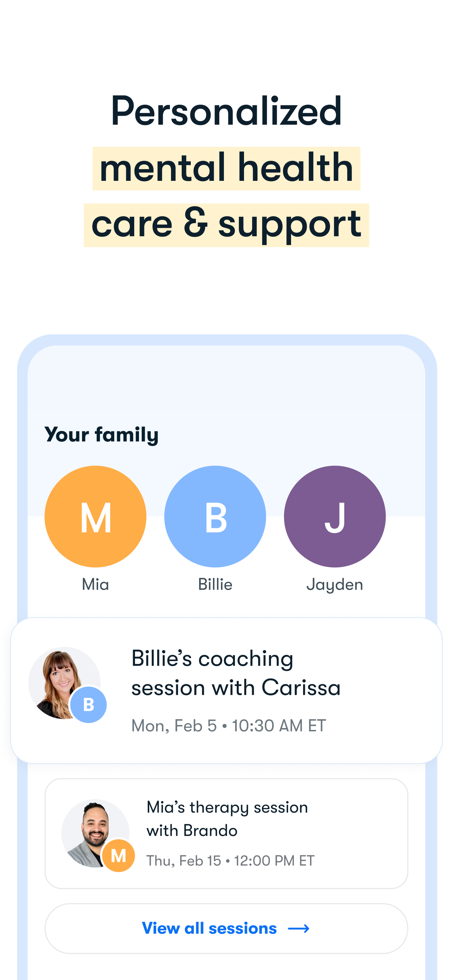
Task: Open Mia's therapy session with Brando card
Action: click(226, 833)
